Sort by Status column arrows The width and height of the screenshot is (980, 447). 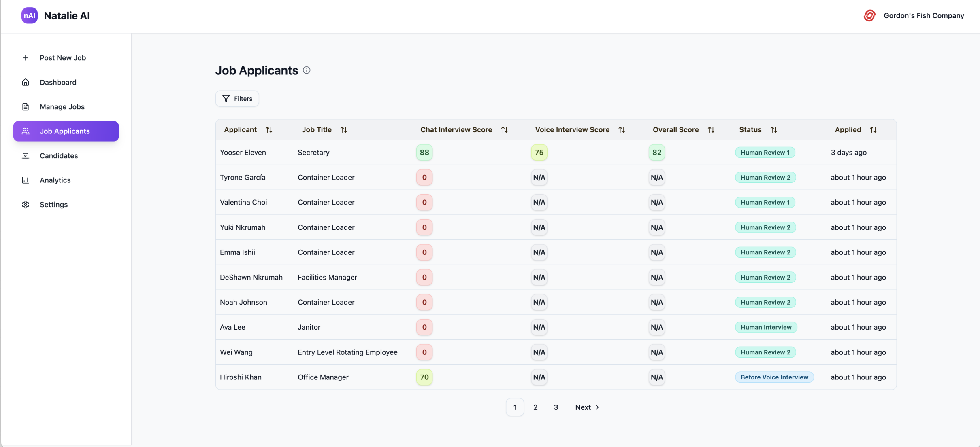click(773, 130)
